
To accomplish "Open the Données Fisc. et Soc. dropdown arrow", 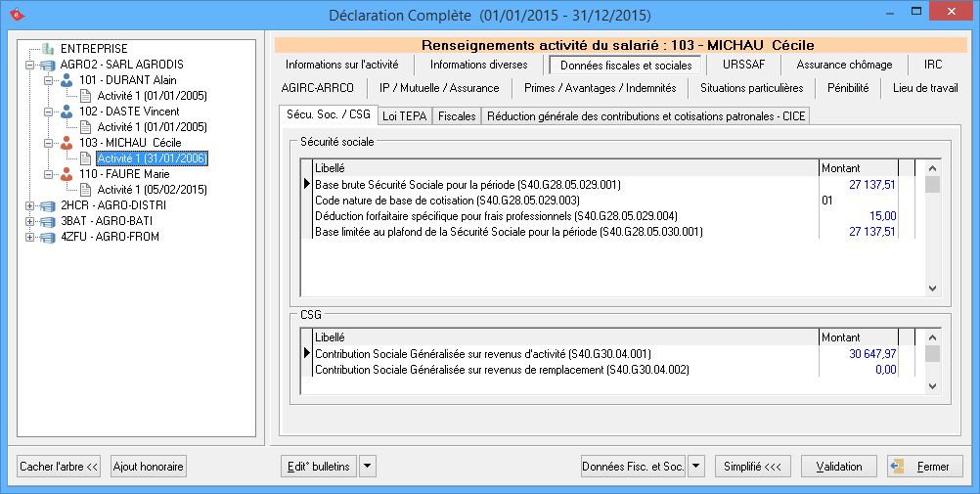I will [696, 467].
